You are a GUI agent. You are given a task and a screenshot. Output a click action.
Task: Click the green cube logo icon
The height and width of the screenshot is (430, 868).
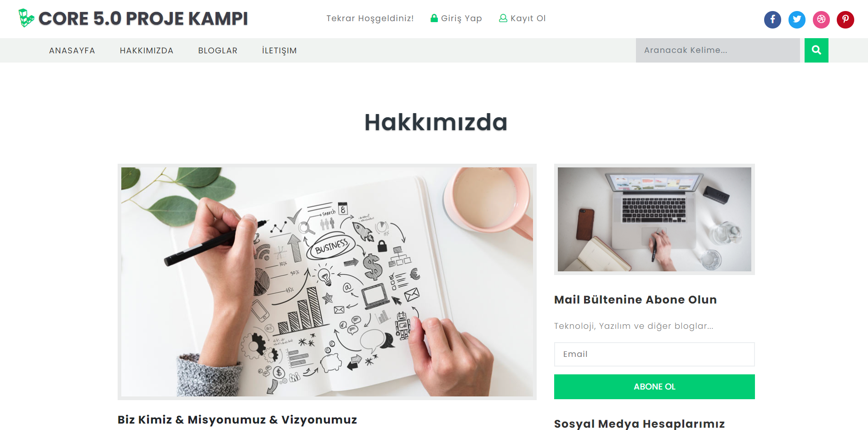tap(26, 18)
